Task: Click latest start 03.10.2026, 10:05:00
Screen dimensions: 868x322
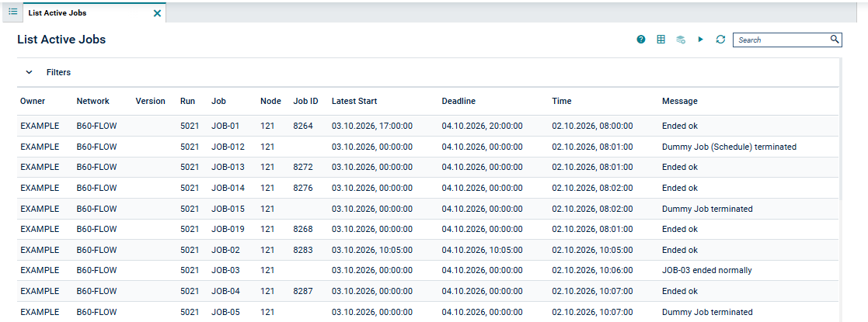Action: (x=372, y=250)
